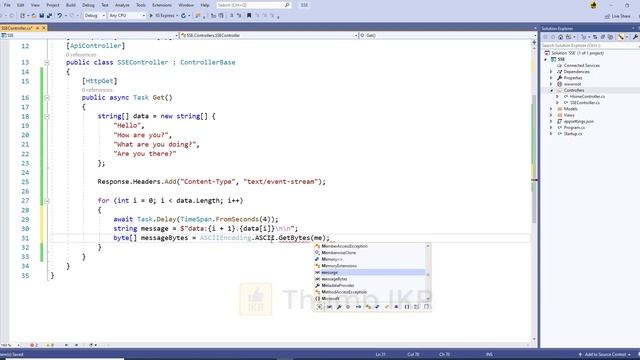
Task: Open the Extensions menu
Action: click(162, 5)
